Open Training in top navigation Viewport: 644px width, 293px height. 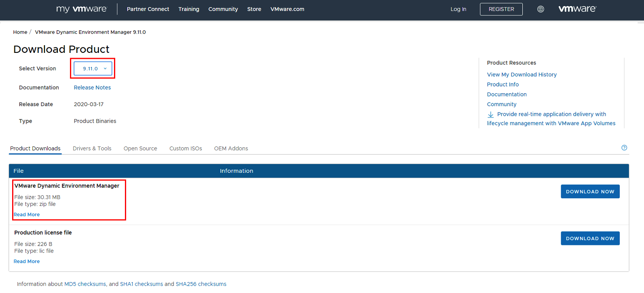[x=189, y=9]
